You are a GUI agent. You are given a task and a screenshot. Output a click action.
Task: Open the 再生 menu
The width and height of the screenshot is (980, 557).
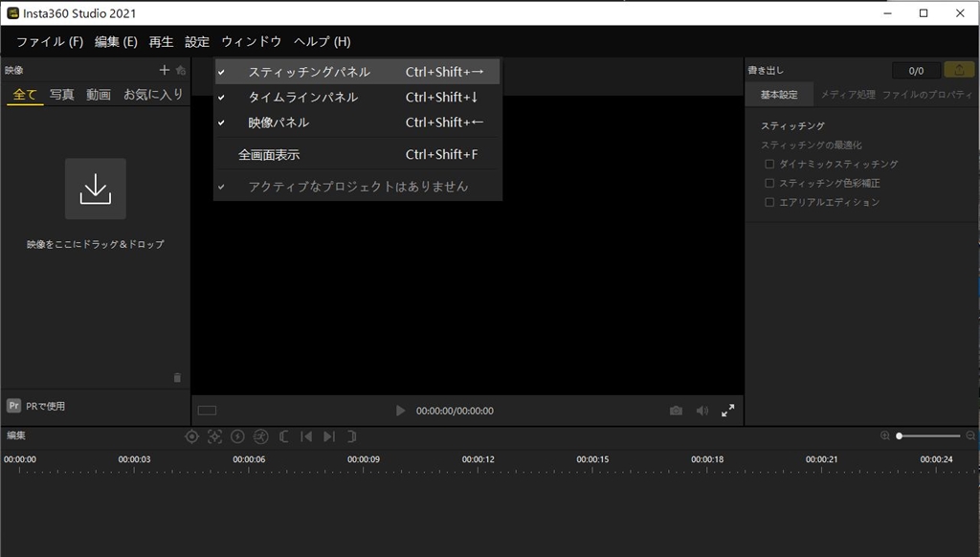coord(161,42)
